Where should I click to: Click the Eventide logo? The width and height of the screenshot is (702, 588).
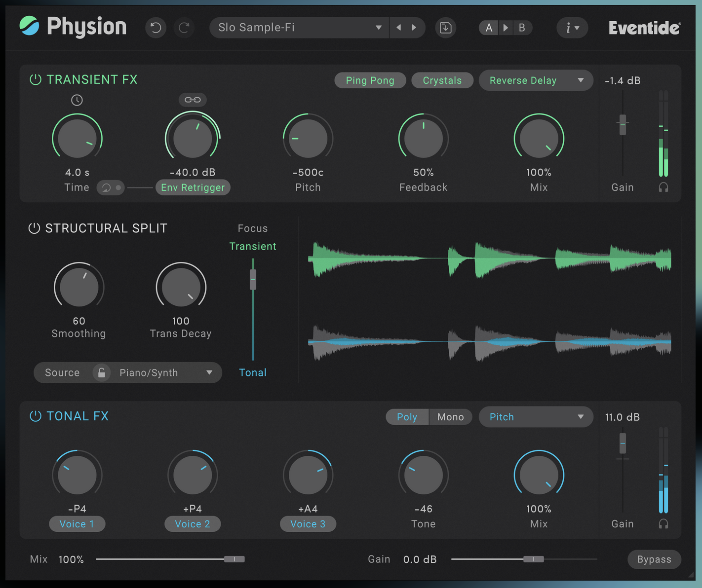[x=645, y=28]
